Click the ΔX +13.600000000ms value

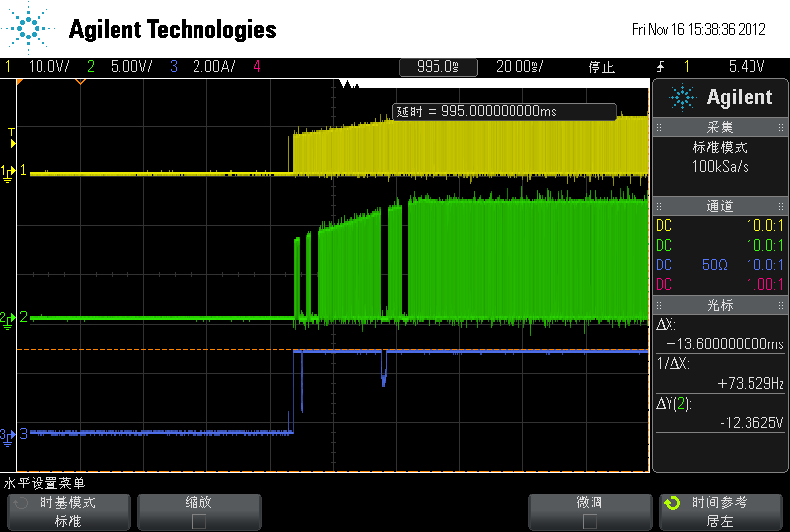tap(725, 344)
